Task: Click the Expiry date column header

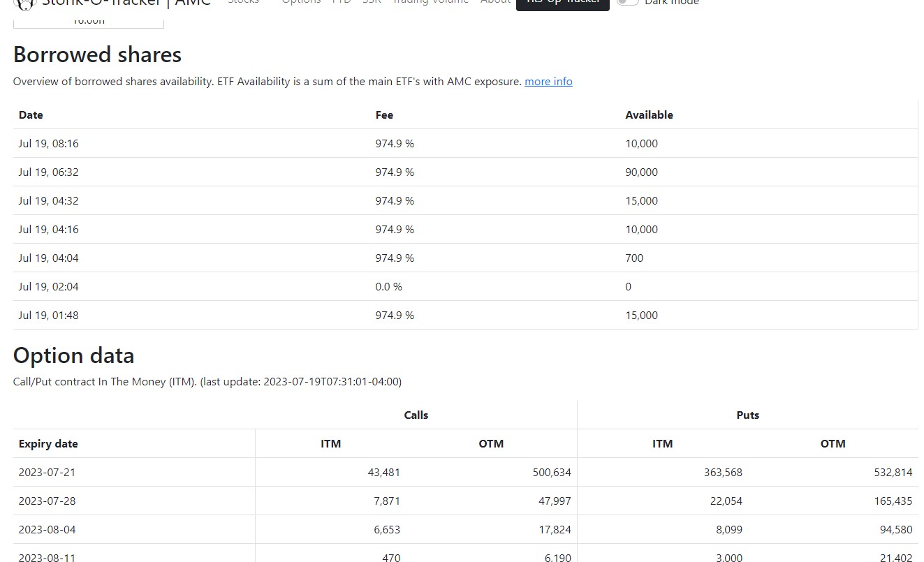Action: tap(48, 444)
